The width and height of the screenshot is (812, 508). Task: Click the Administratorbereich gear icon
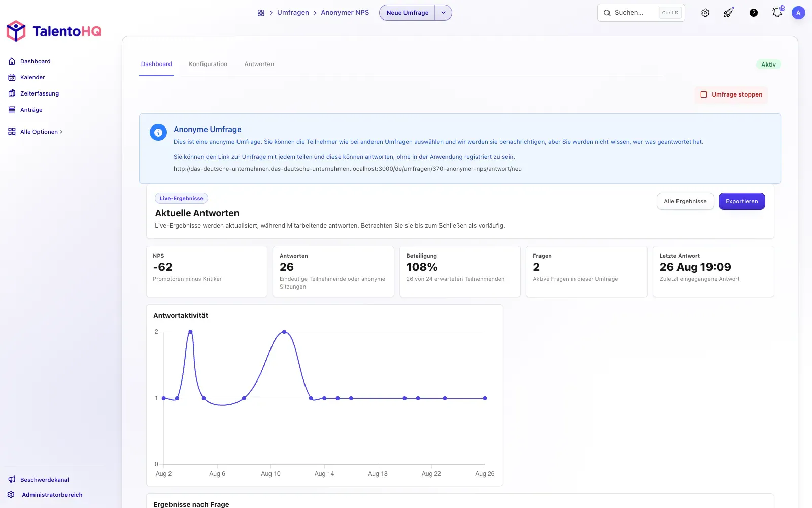click(11, 495)
